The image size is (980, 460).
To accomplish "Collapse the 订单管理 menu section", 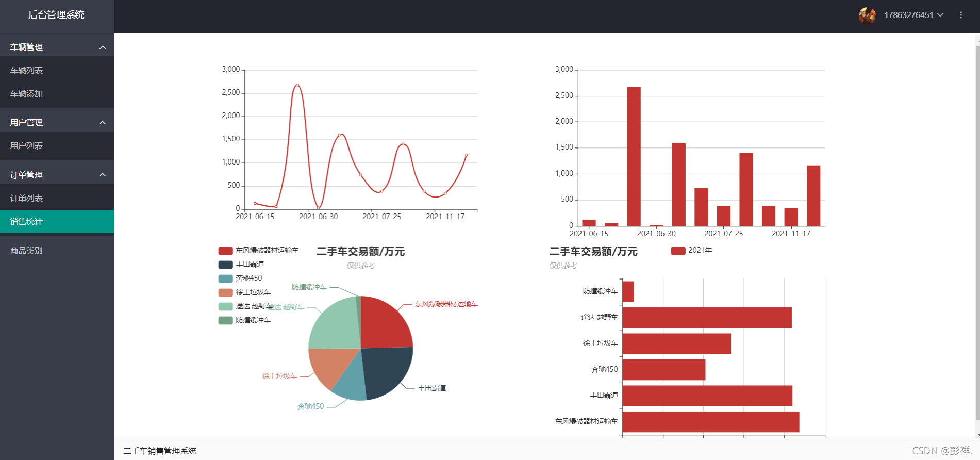I will point(57,175).
